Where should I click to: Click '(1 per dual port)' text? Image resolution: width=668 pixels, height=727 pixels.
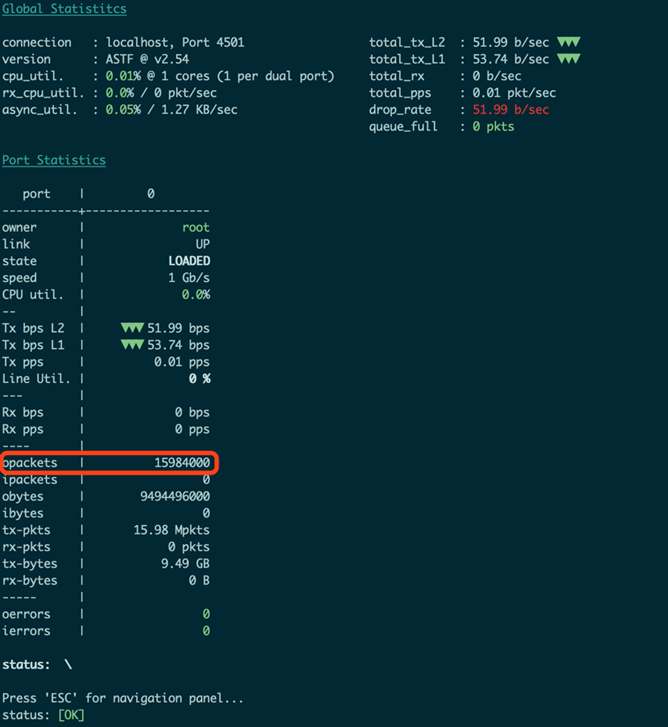pos(276,76)
